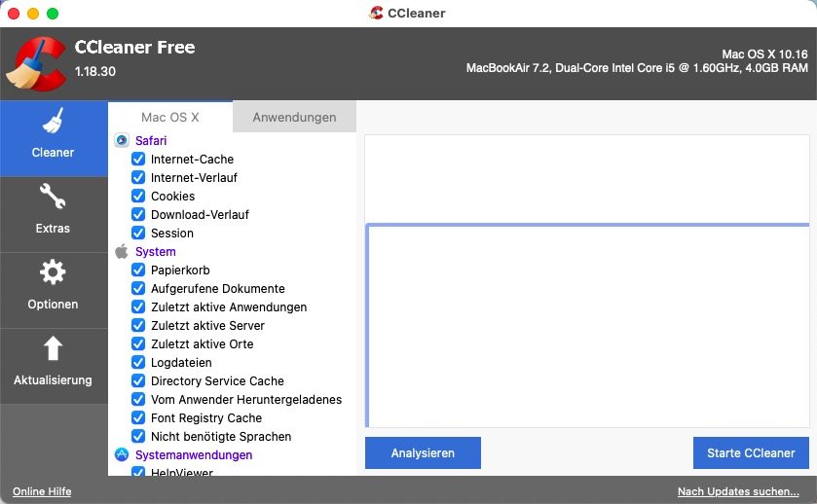817x504 pixels.
Task: Click the Internet-Cache label text
Action: coord(192,159)
